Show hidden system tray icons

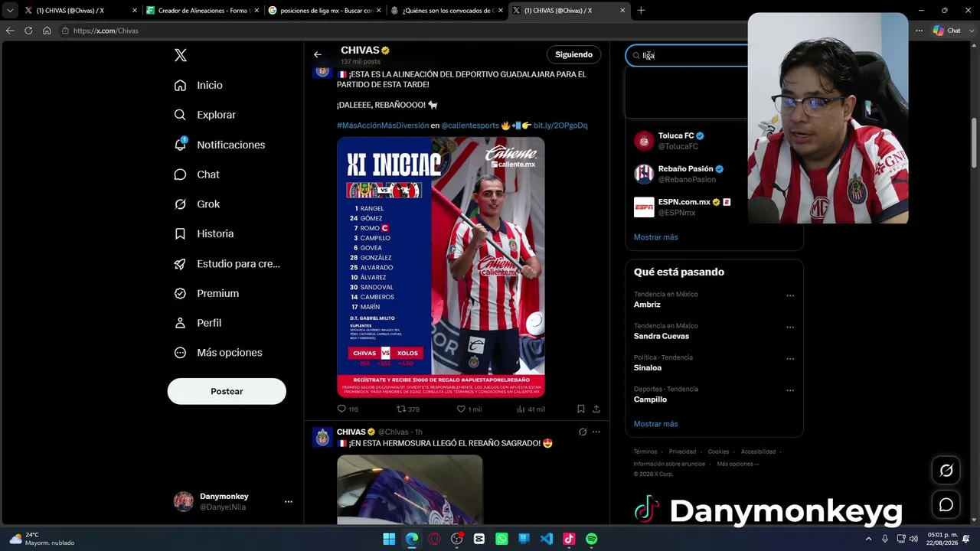click(868, 539)
